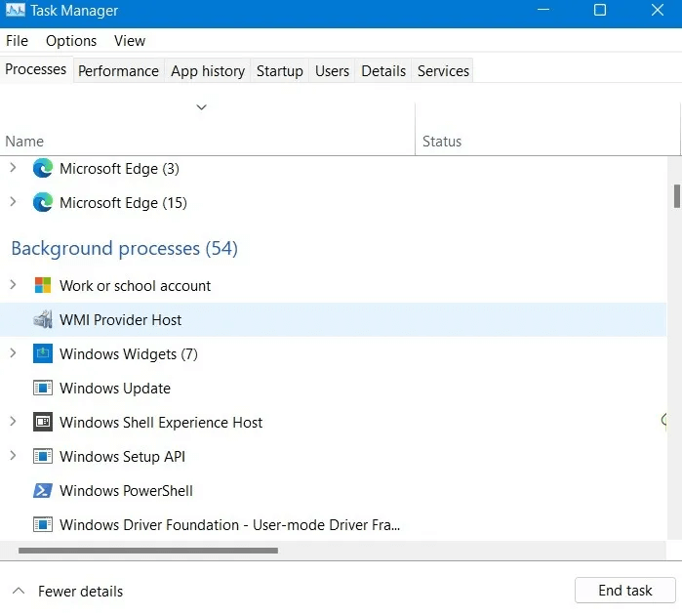
Task: Click the Work or school account icon
Action: point(43,286)
